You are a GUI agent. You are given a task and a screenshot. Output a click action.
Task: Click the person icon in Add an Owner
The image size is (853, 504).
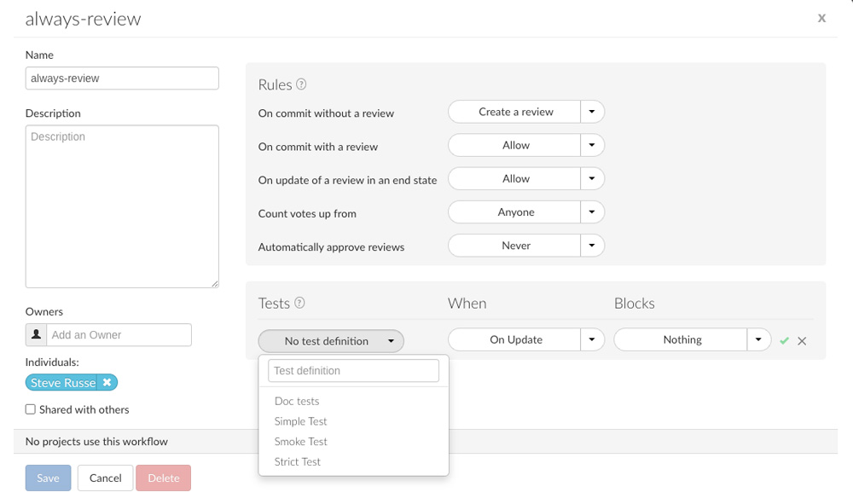(34, 334)
